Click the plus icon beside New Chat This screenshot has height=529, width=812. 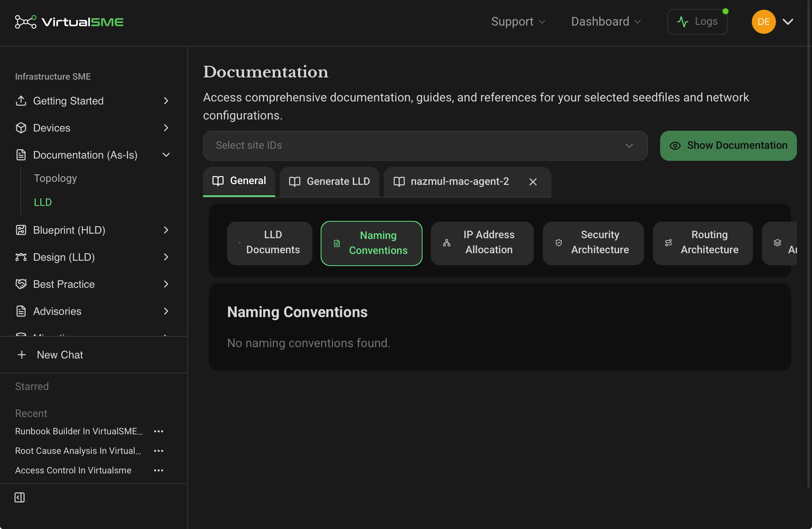[22, 355]
